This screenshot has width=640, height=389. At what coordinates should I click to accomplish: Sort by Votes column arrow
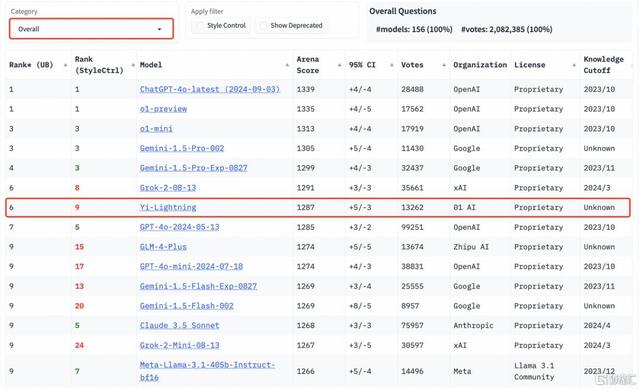444,65
